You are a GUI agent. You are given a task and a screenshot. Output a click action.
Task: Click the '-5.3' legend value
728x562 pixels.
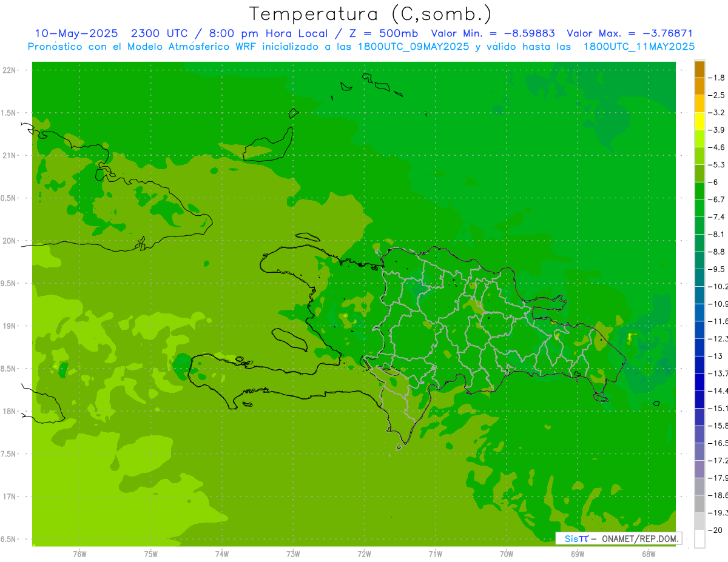[x=718, y=165]
